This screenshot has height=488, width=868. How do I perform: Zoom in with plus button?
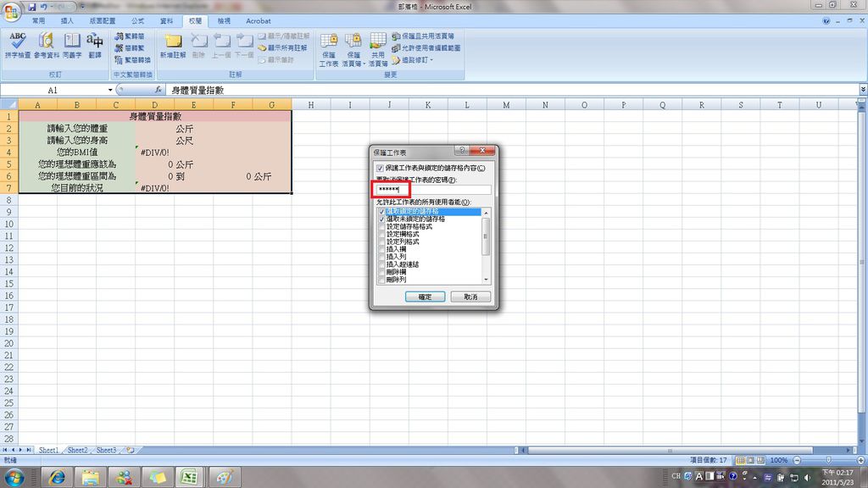point(861,460)
